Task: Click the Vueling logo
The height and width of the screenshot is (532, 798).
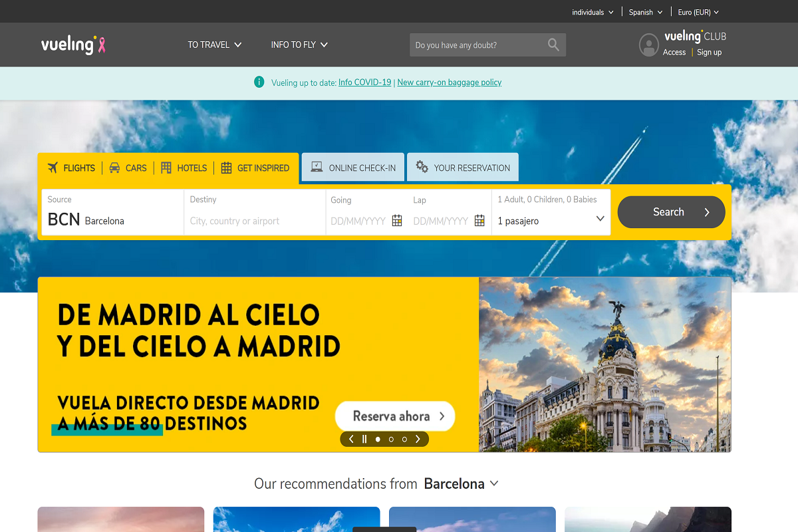Action: (x=68, y=45)
